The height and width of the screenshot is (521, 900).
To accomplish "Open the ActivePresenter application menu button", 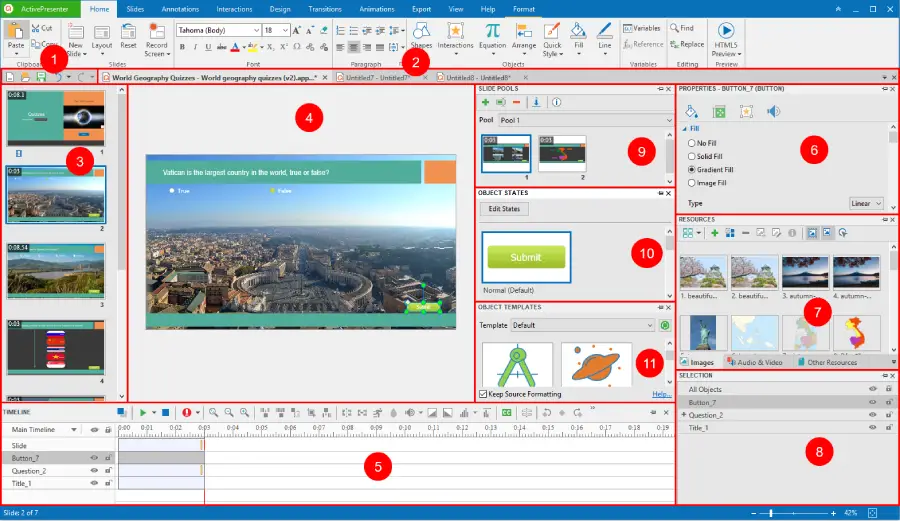I will coord(40,9).
